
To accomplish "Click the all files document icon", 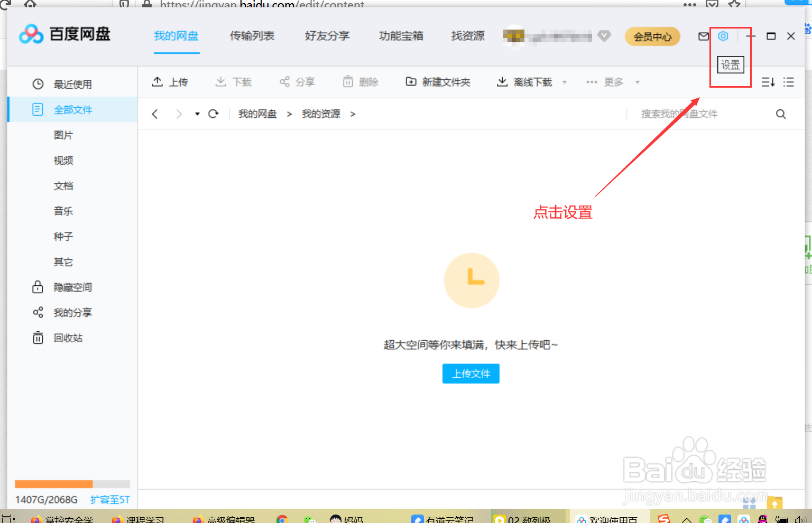I will (38, 109).
